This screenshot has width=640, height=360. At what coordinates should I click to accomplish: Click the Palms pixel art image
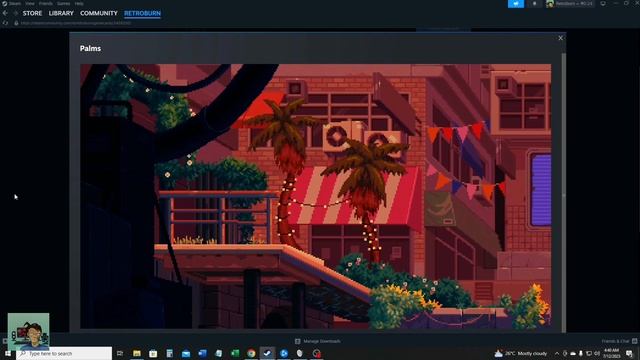[x=316, y=196]
